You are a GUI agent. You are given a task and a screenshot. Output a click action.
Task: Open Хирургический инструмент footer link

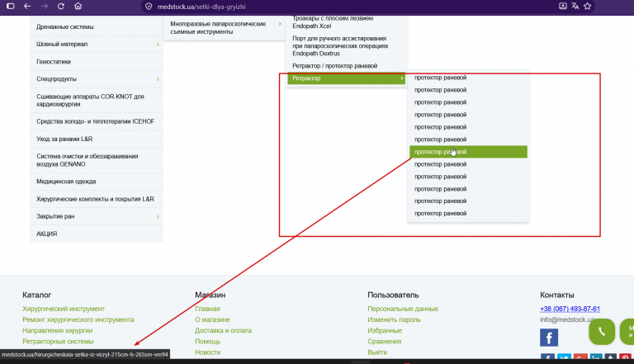click(64, 309)
